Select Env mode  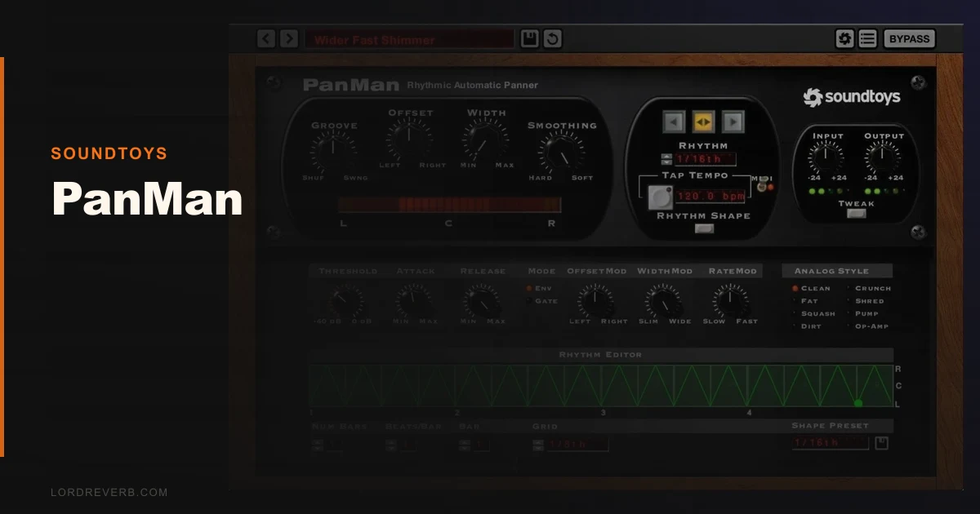pos(541,288)
